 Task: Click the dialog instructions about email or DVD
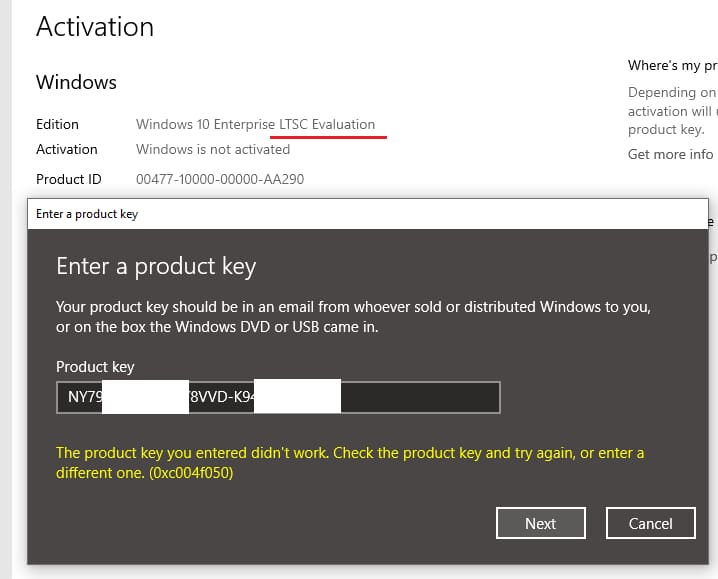point(353,317)
